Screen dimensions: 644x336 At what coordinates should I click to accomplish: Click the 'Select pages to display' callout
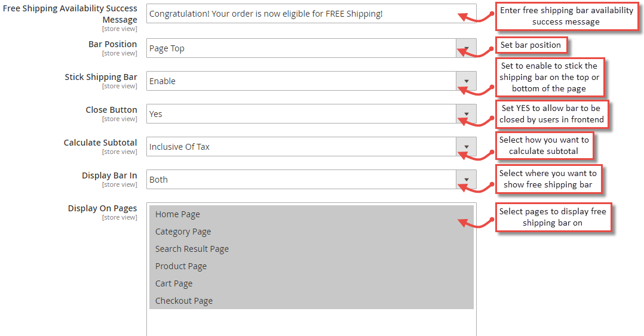[x=553, y=217]
